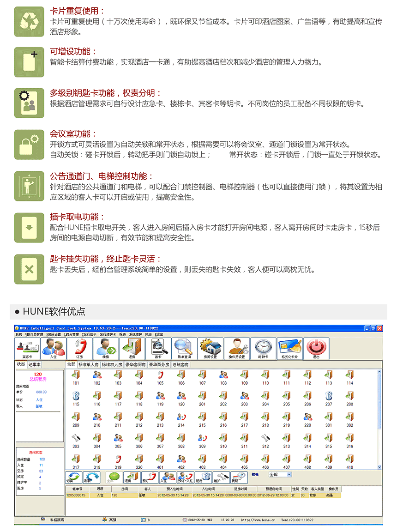
Task: Open the 操作员管理 menu
Action: pos(34,334)
